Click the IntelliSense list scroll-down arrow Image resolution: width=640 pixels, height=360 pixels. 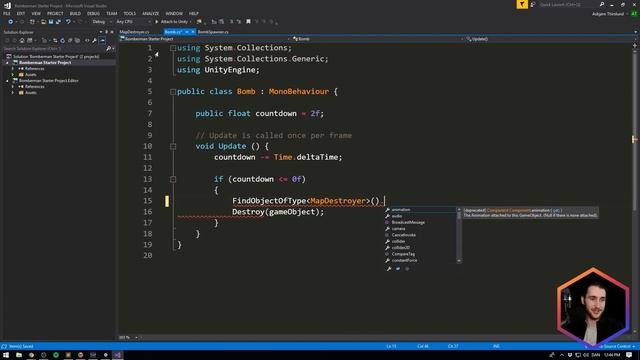[x=459, y=261]
